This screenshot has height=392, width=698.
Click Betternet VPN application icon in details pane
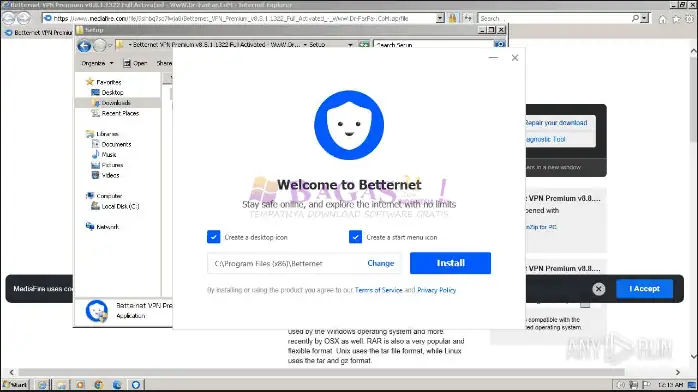(97, 311)
